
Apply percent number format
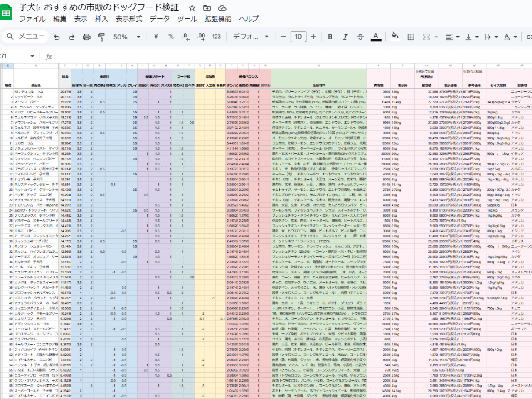(171, 37)
